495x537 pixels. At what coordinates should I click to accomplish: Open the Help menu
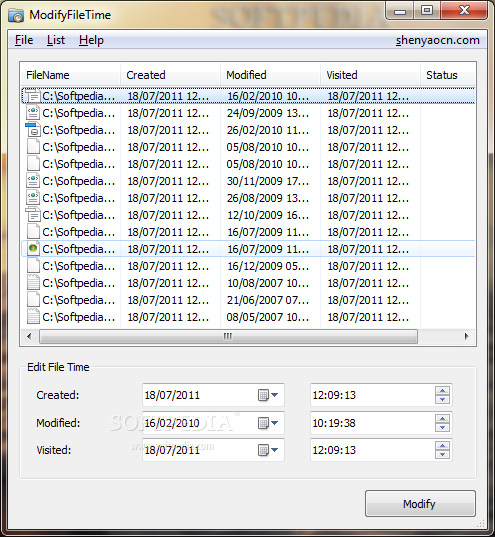click(x=91, y=40)
